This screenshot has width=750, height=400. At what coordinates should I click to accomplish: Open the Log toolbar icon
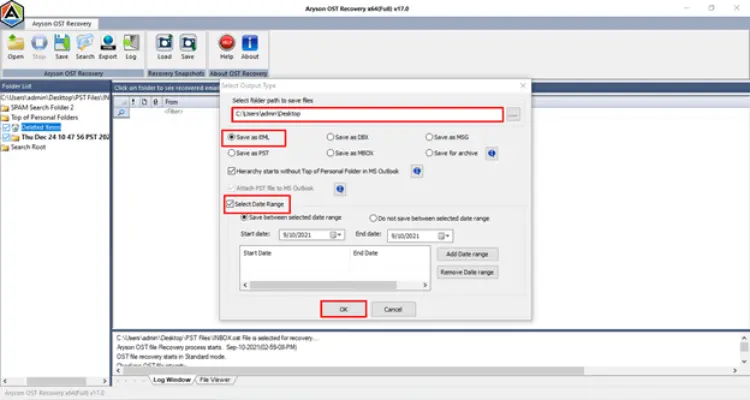[x=131, y=47]
